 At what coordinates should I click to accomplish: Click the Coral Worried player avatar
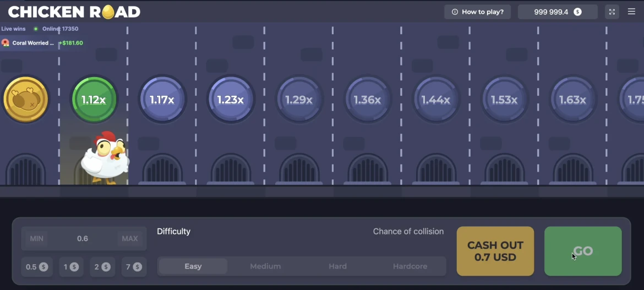[6, 43]
